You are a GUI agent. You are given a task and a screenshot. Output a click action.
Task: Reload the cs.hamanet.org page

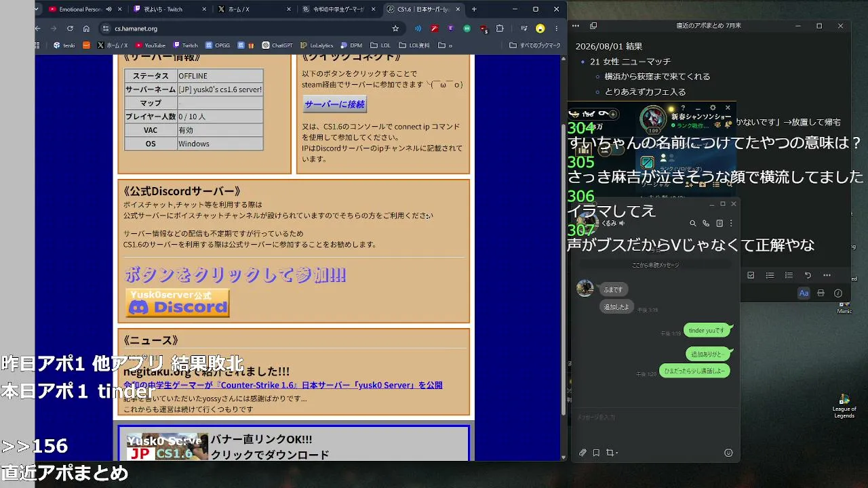coord(70,28)
